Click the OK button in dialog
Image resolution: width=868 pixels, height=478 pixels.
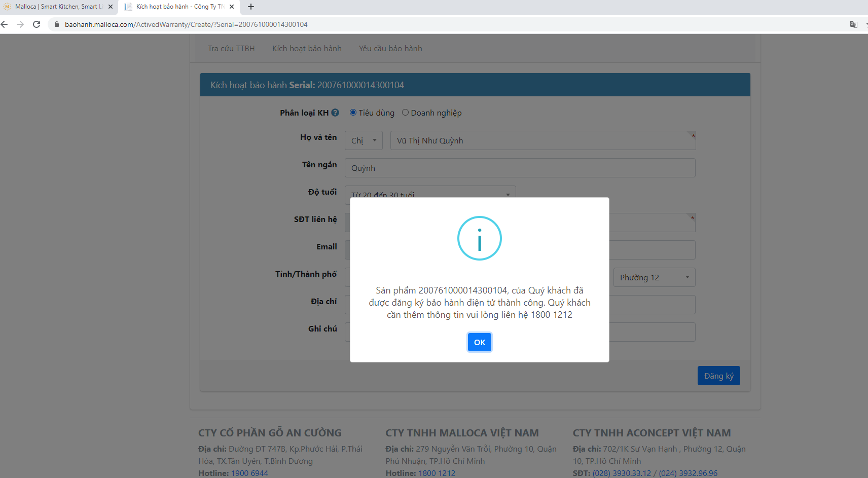(x=479, y=342)
